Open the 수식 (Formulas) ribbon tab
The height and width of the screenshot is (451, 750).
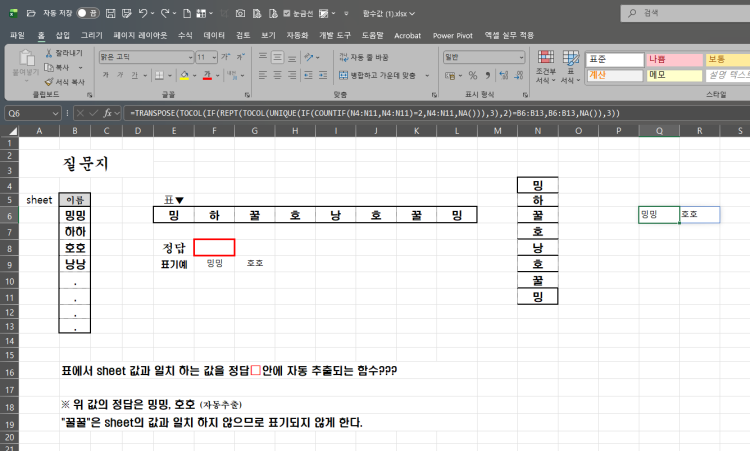coord(185,34)
